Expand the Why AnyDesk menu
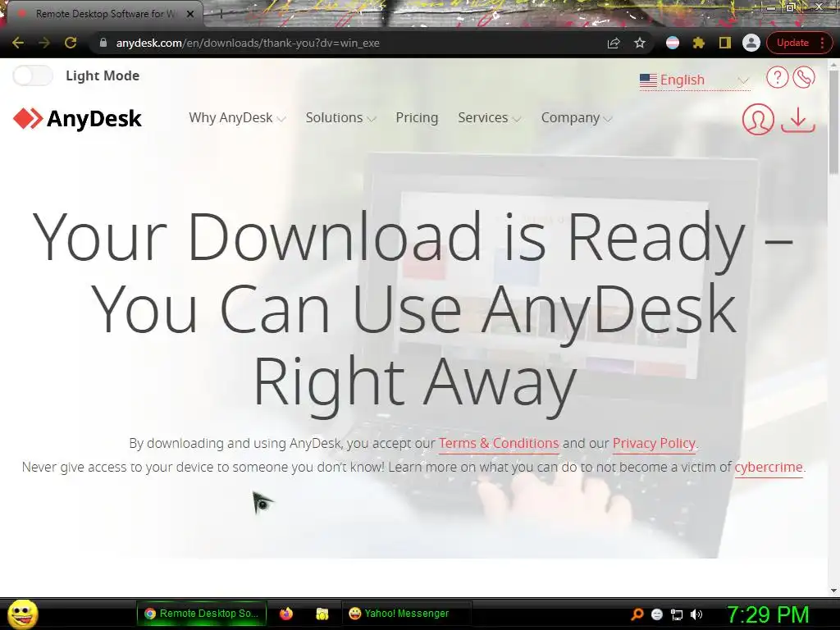The image size is (840, 630). (x=237, y=118)
